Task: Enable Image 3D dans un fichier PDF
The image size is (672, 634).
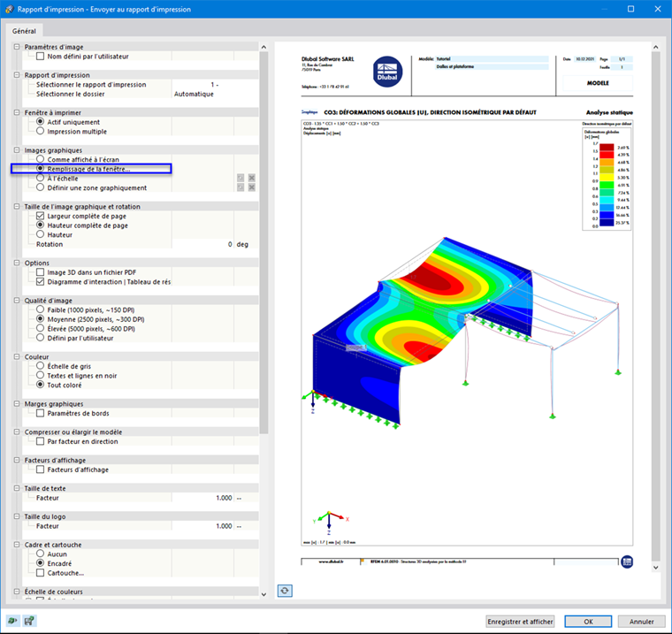Action: 41,272
